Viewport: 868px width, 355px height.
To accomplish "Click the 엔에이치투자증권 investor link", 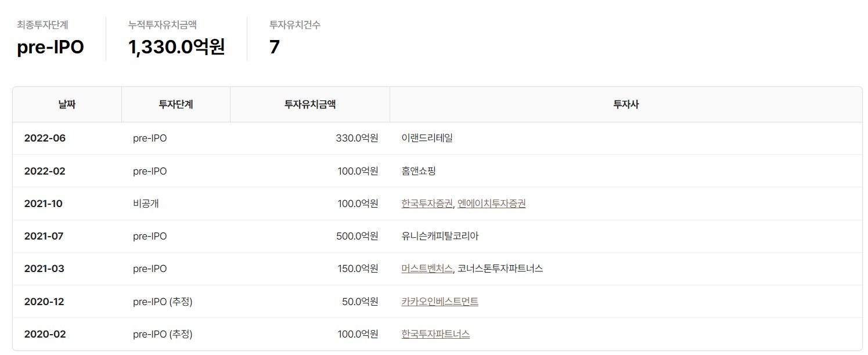I will click(x=491, y=204).
